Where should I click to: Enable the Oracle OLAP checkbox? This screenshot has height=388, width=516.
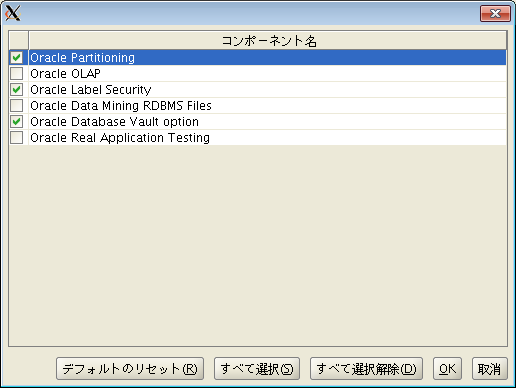coord(16,74)
